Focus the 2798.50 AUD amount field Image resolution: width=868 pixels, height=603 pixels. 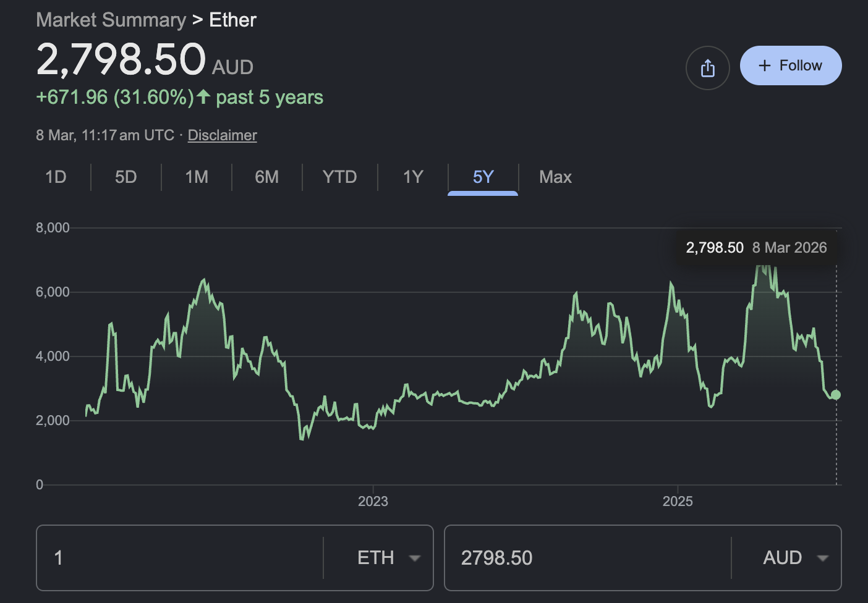[587, 558]
